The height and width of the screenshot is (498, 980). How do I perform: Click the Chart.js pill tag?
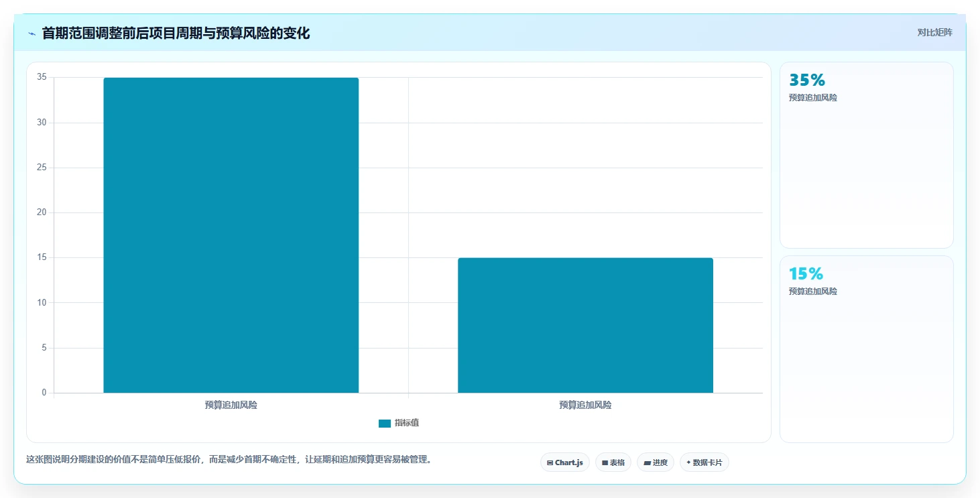[565, 462]
